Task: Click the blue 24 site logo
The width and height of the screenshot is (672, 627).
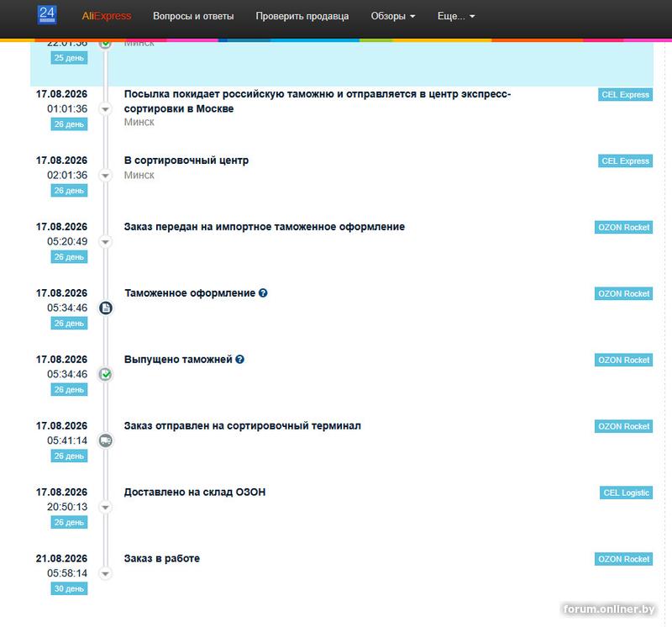Action: [x=47, y=15]
